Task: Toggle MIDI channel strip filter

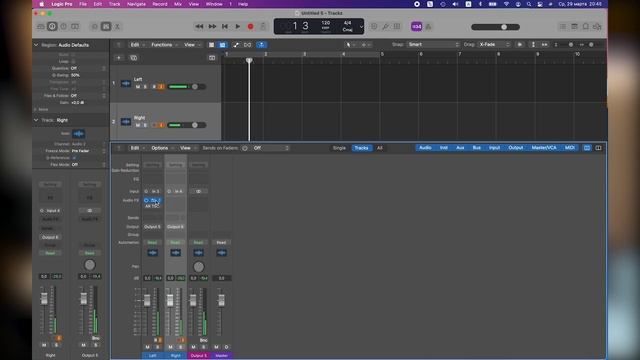Action: (570, 148)
